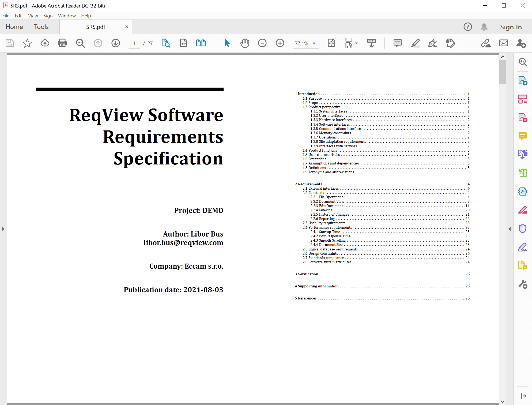
Task: Open the Protect shield tool in sidebar
Action: tap(522, 228)
